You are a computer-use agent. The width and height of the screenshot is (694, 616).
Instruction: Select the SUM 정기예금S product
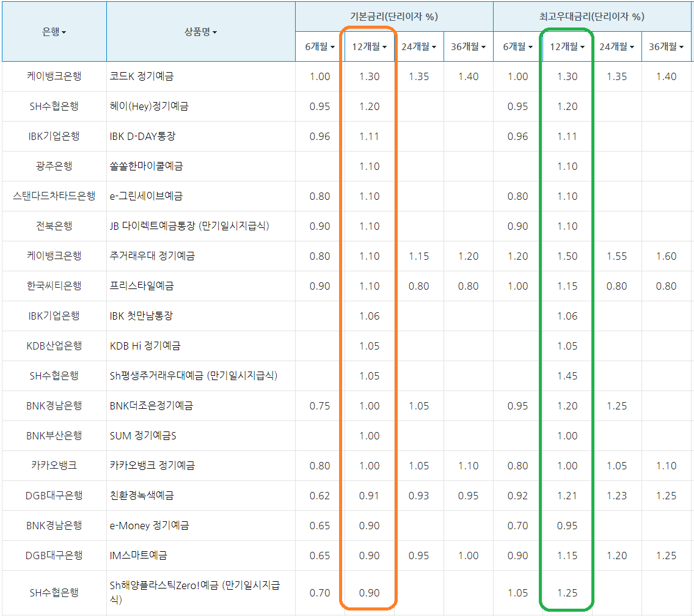[143, 436]
